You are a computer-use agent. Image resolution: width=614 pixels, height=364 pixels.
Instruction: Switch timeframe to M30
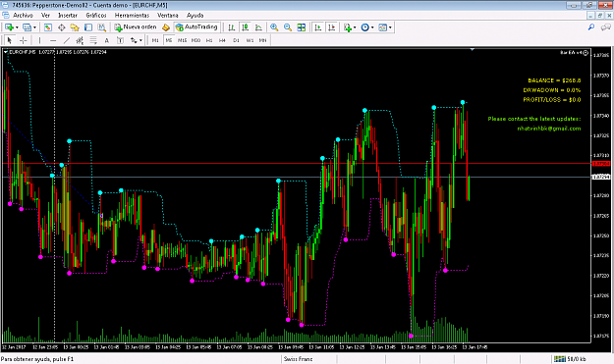(195, 40)
